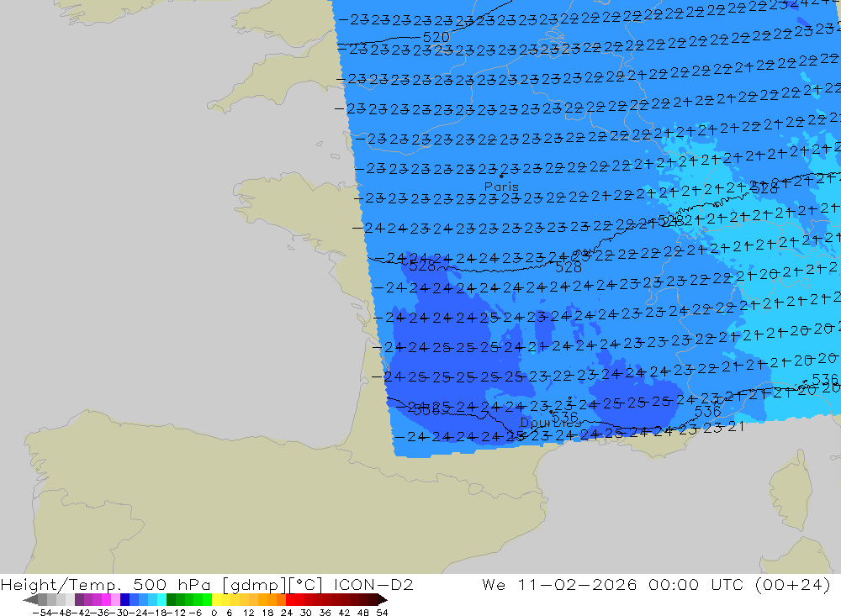Click the (00+24) forecast offset text
Image resolution: width=841 pixels, height=616 pixels.
[792, 584]
